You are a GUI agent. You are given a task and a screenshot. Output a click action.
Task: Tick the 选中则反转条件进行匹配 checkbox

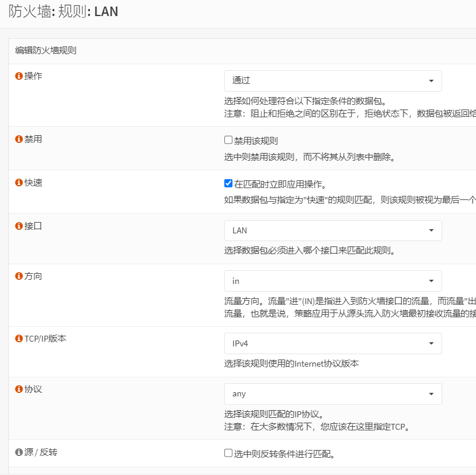[228, 453]
